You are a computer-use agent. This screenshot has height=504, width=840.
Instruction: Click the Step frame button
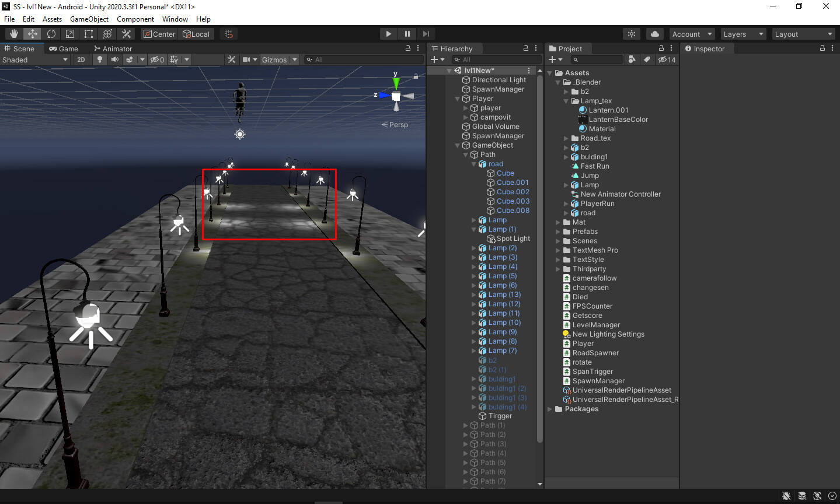[426, 34]
